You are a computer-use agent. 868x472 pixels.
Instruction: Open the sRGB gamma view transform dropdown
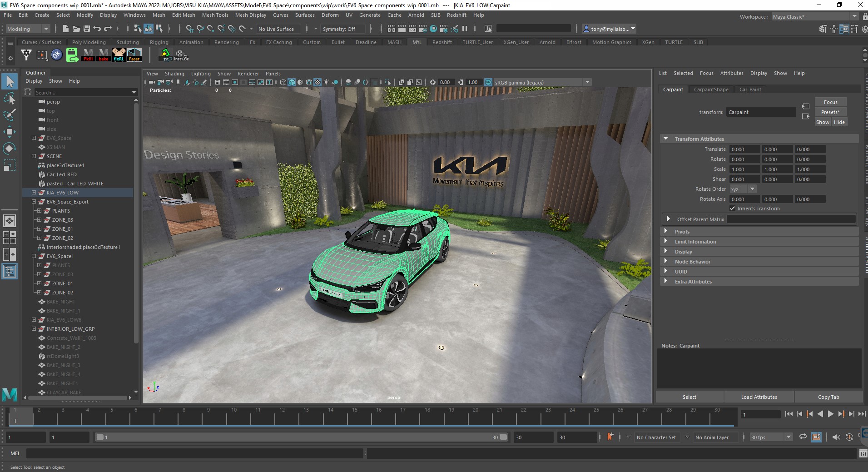coord(542,82)
